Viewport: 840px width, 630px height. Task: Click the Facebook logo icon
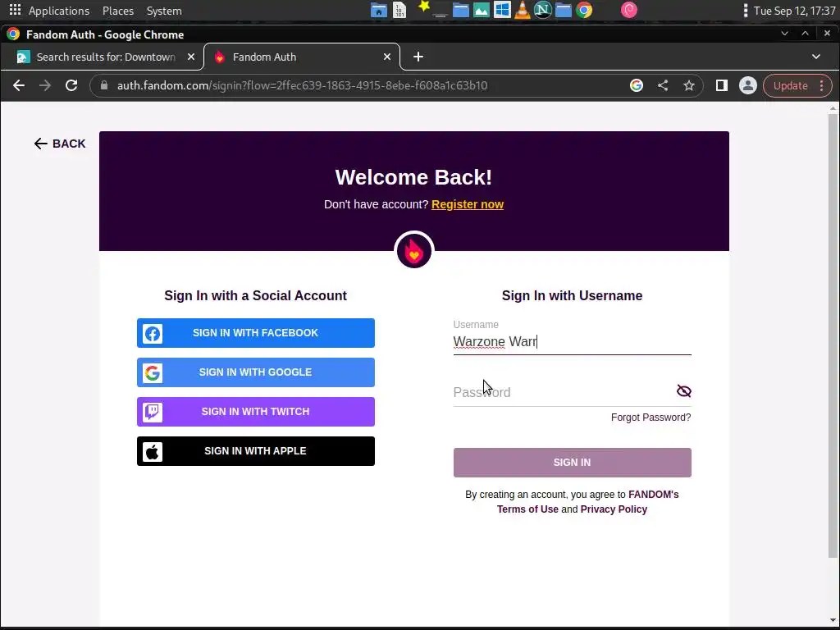(153, 334)
